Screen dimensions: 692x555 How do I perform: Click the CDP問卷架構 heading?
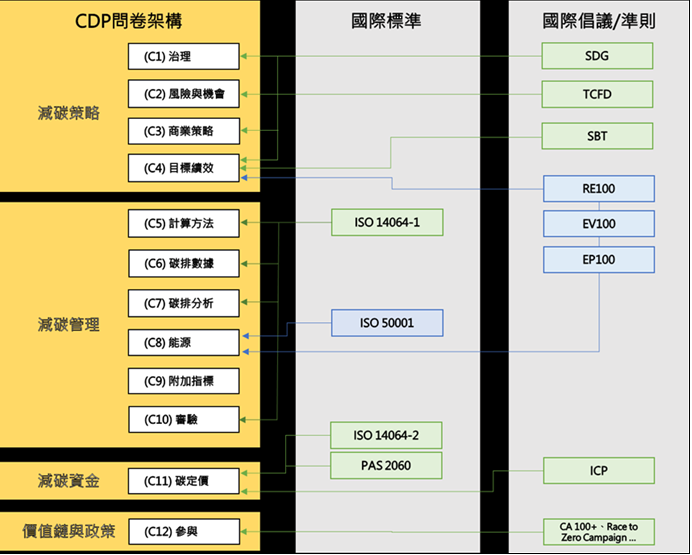tap(128, 21)
